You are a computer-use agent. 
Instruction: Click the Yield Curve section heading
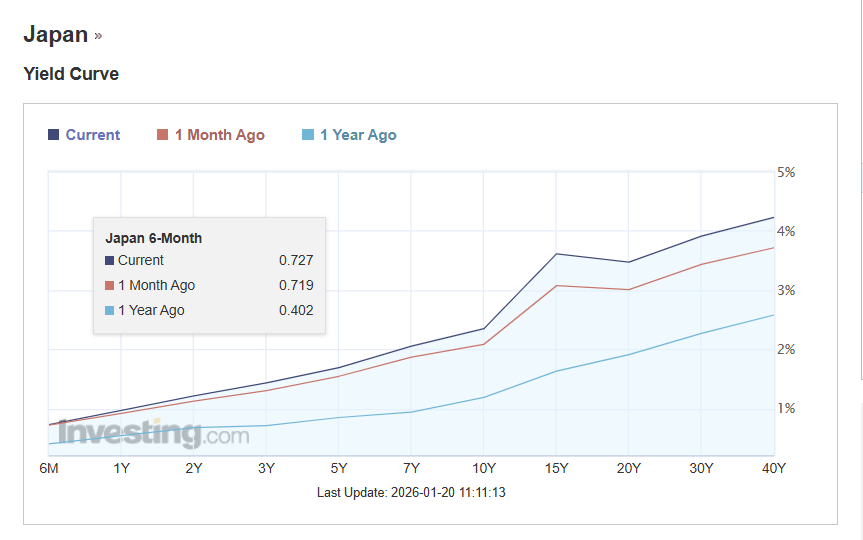(x=71, y=74)
